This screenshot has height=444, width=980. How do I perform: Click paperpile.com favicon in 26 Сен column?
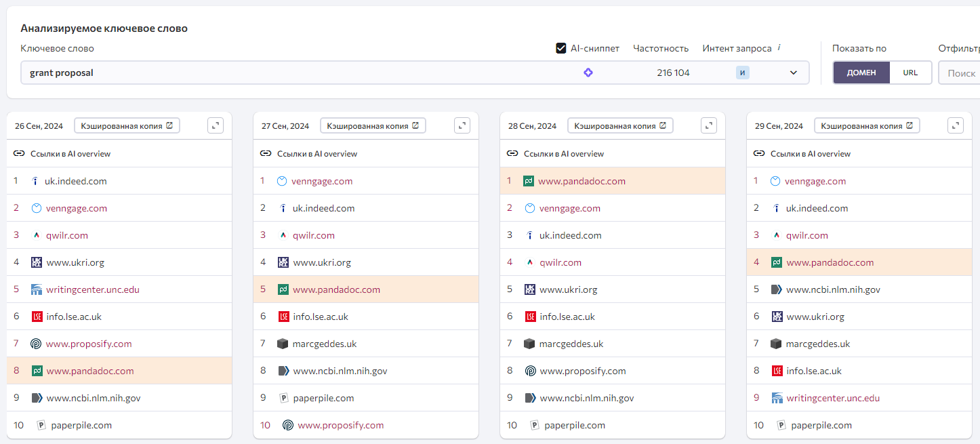coord(41,425)
